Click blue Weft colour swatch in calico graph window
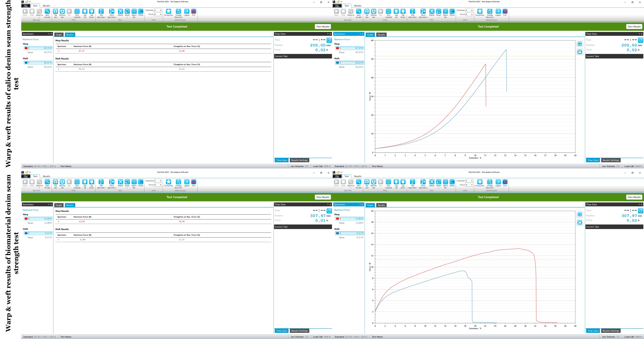This screenshot has width=644, height=339. coord(337,63)
